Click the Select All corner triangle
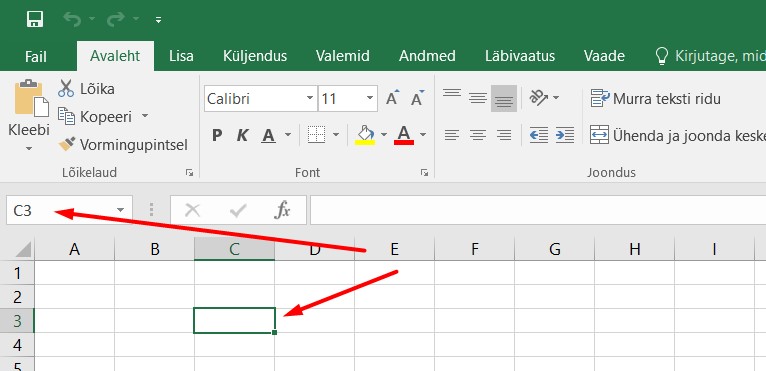Screen dimensions: 766x371 pyautogui.click(x=22, y=249)
